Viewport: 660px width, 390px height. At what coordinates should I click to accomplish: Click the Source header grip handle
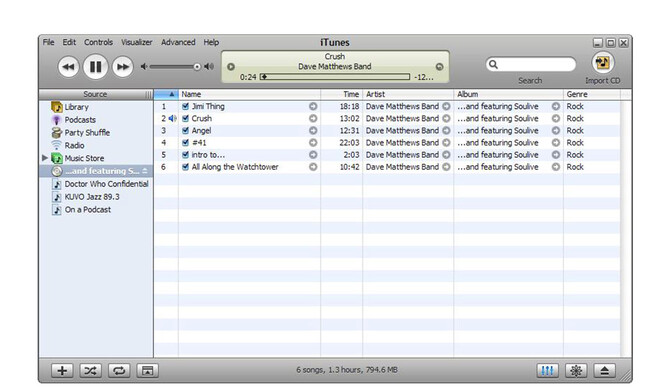[148, 94]
